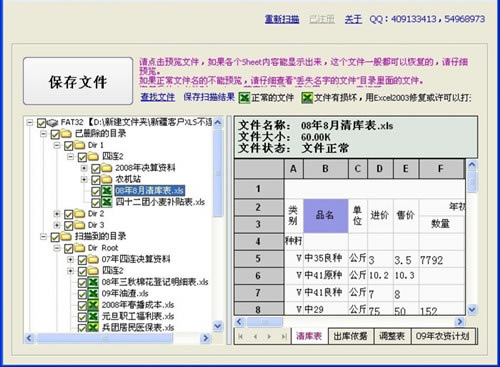Click Excel icon of 09年油渣.xls

[x=93, y=293]
